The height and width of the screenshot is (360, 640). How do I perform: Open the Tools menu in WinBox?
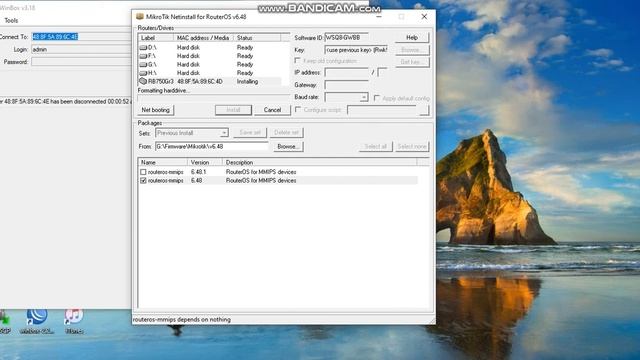click(x=11, y=20)
